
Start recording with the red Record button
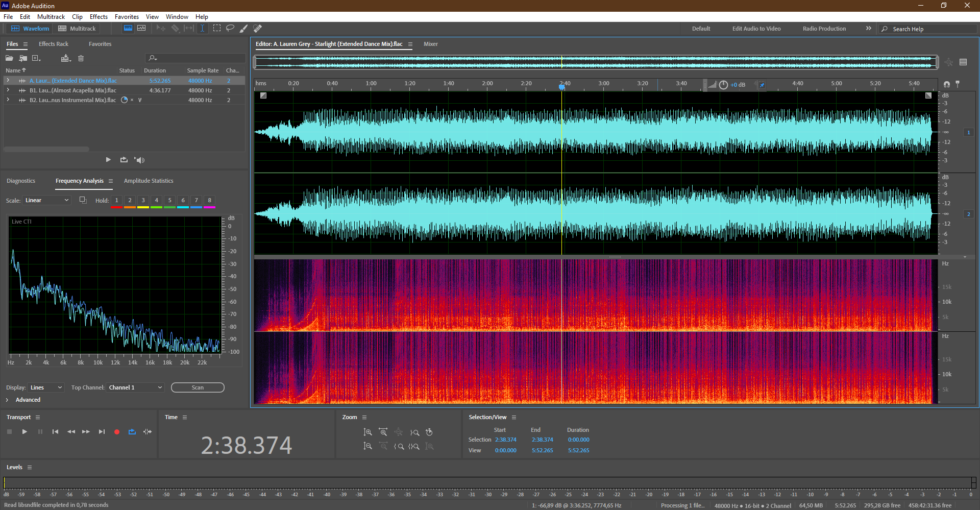[x=117, y=432]
